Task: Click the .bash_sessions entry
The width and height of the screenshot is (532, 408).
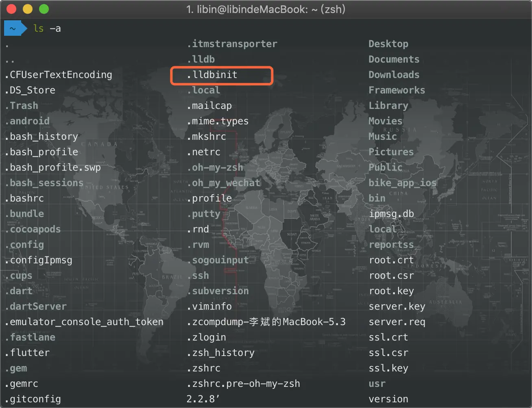Action: [x=44, y=183]
